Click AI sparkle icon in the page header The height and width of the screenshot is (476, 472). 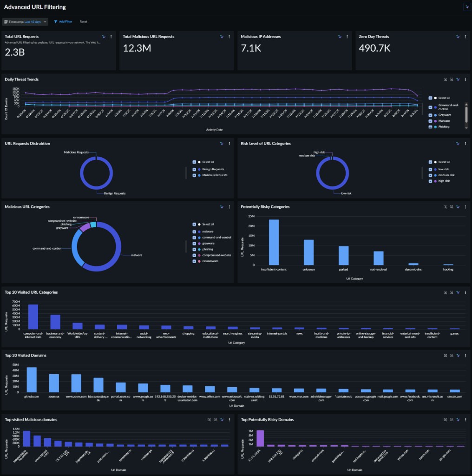(467, 7)
